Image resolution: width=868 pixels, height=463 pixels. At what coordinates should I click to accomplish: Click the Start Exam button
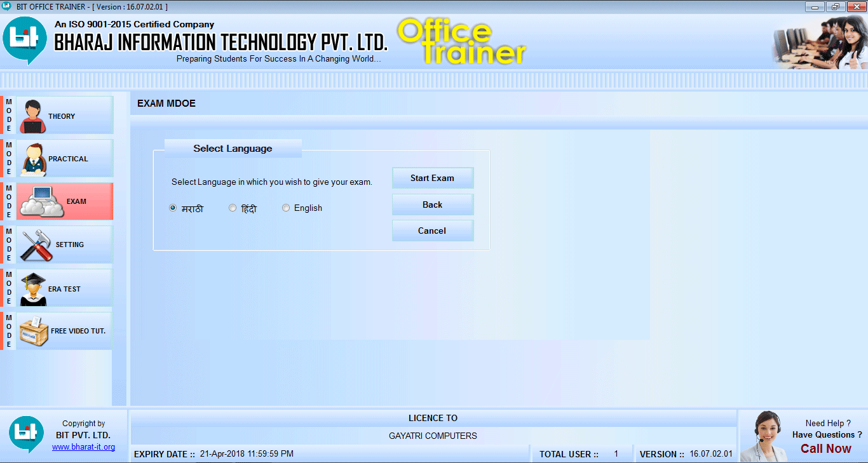(x=433, y=178)
